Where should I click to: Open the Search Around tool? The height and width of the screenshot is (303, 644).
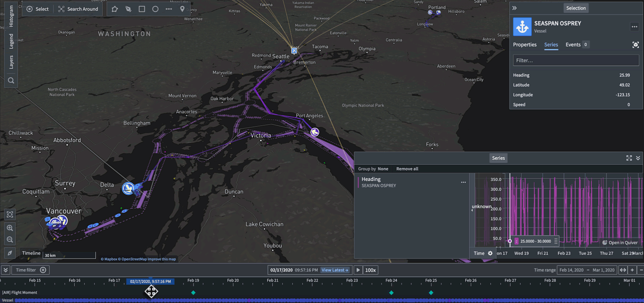tap(78, 9)
